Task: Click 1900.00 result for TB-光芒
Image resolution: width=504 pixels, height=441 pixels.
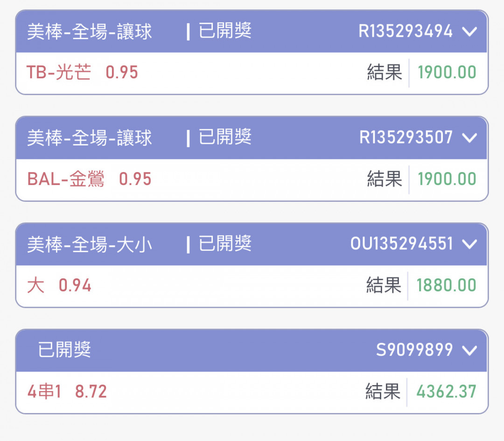Action: pyautogui.click(x=447, y=73)
